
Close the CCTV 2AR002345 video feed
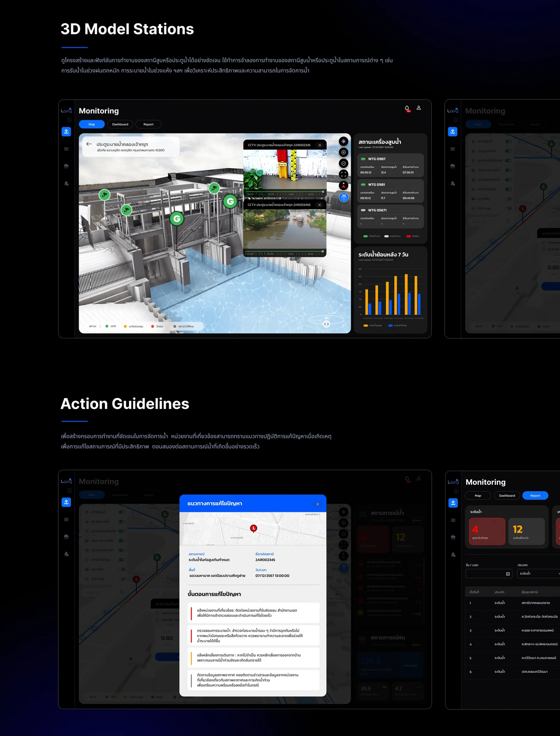tap(320, 145)
